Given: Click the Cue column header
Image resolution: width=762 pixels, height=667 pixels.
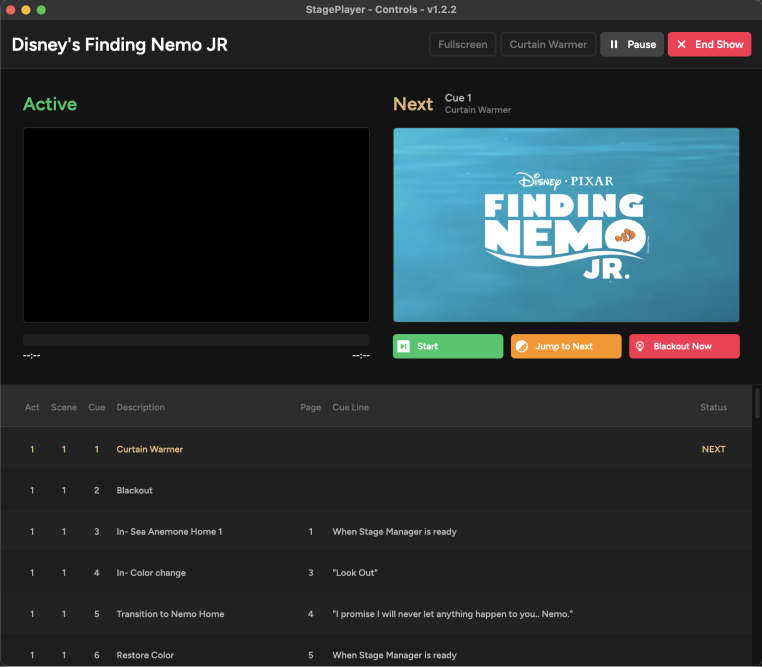Looking at the screenshot, I should tap(97, 407).
